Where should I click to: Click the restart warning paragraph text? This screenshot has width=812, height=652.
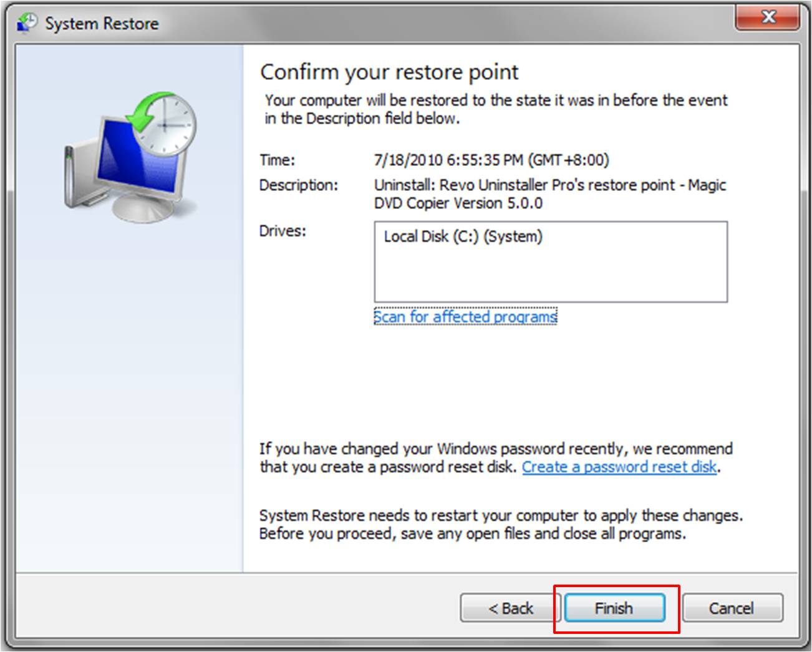[x=499, y=525]
